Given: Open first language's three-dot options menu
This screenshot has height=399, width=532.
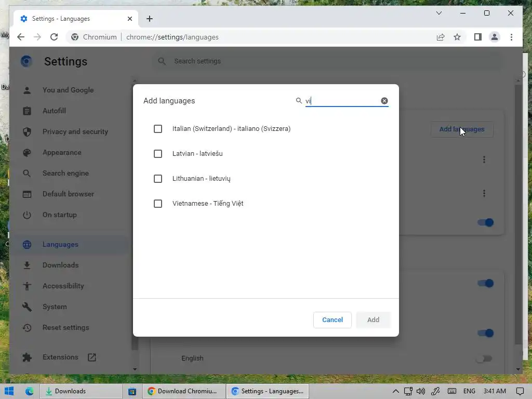Looking at the screenshot, I should 484,159.
